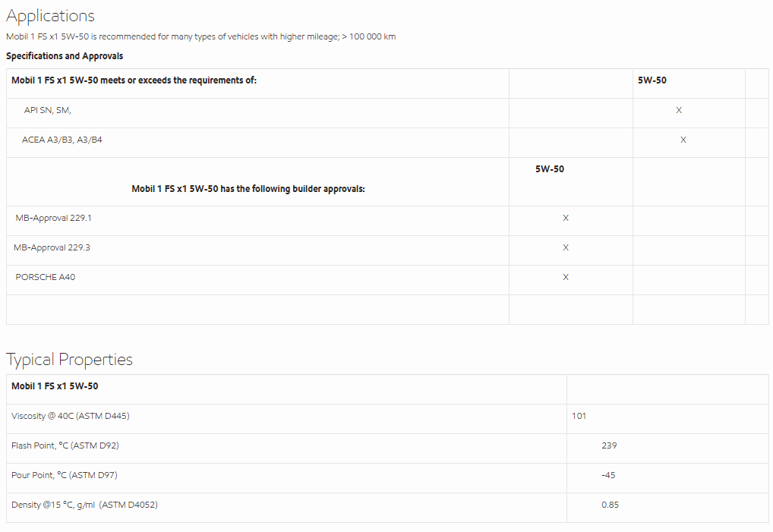Click the Typical Properties heading

point(69,360)
